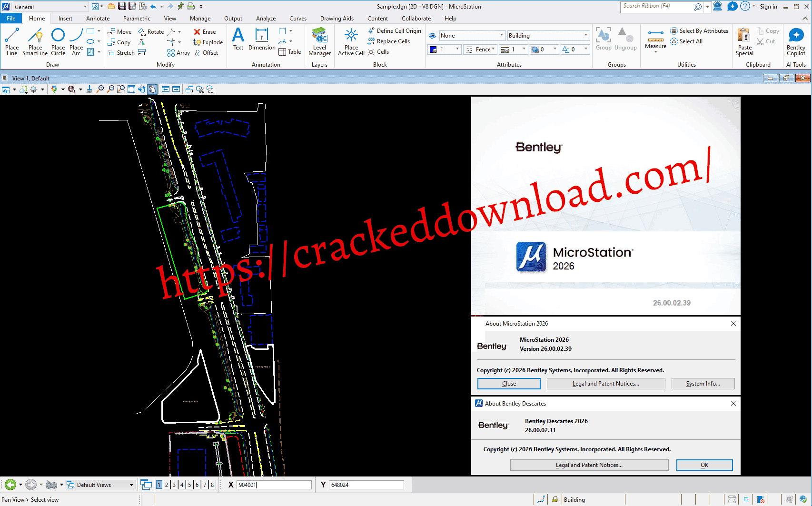Open the Default Views dropdown
The width and height of the screenshot is (812, 506).
click(100, 485)
